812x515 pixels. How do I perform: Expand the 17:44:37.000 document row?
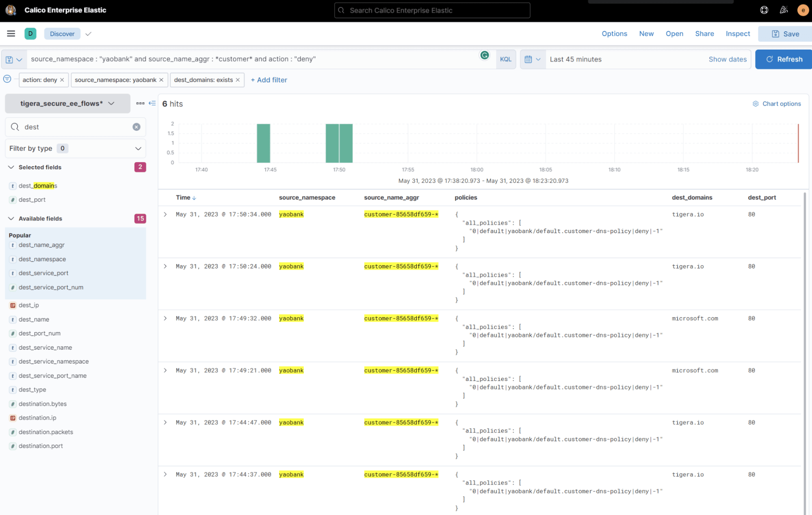[x=165, y=474]
